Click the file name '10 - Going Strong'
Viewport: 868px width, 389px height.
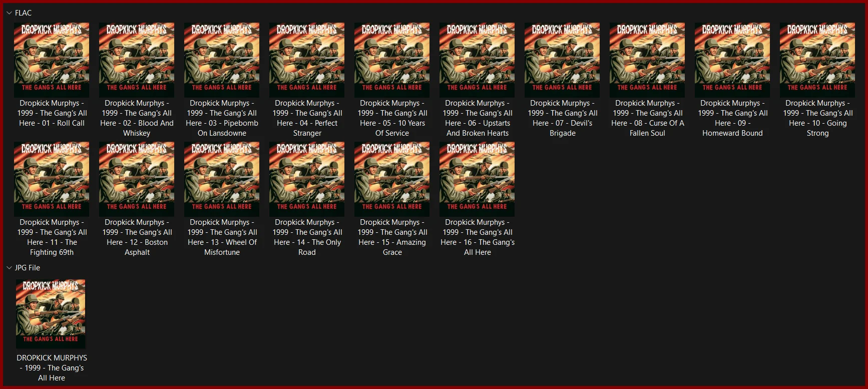click(817, 118)
